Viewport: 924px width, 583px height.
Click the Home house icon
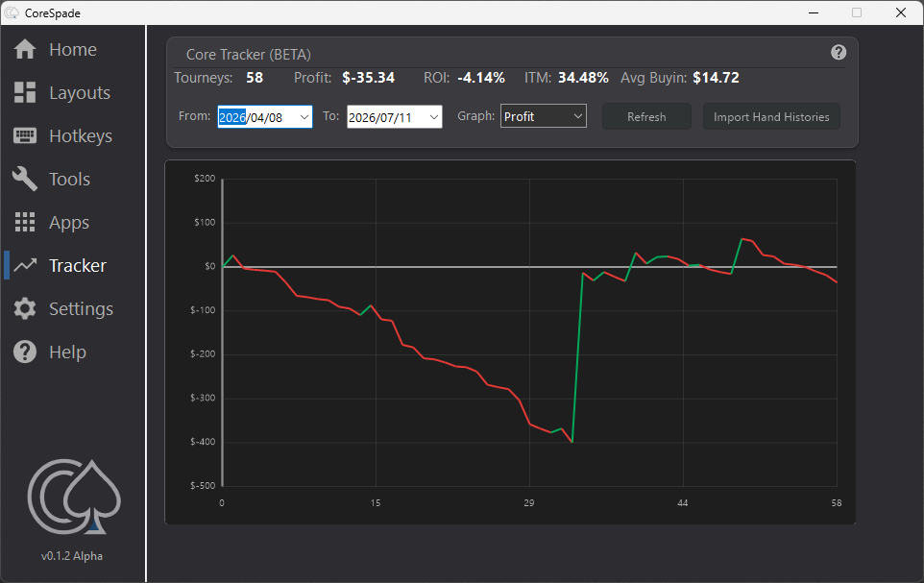tap(25, 50)
